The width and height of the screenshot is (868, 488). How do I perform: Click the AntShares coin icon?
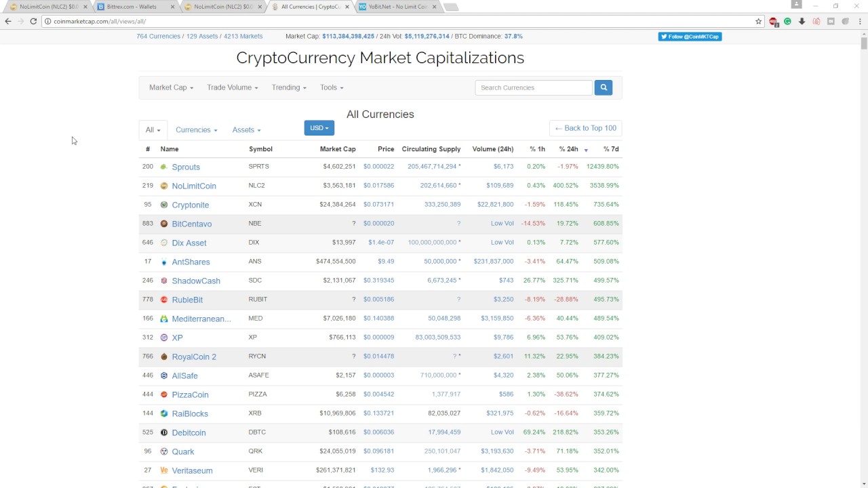click(163, 262)
